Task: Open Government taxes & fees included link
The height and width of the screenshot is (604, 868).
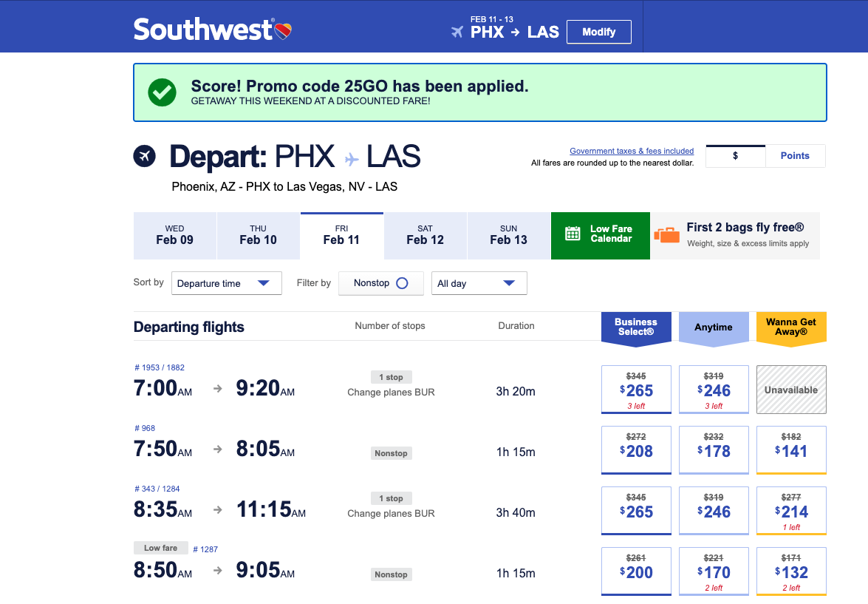Action: pos(632,151)
